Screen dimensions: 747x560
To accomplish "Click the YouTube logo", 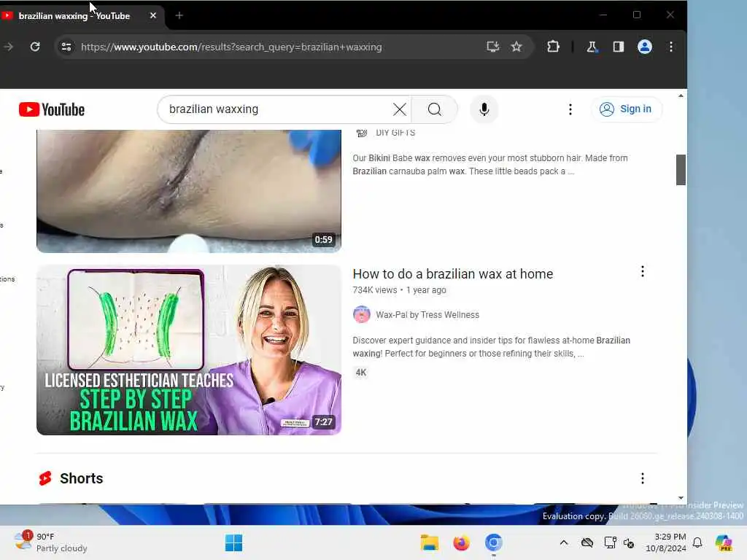I will click(52, 109).
